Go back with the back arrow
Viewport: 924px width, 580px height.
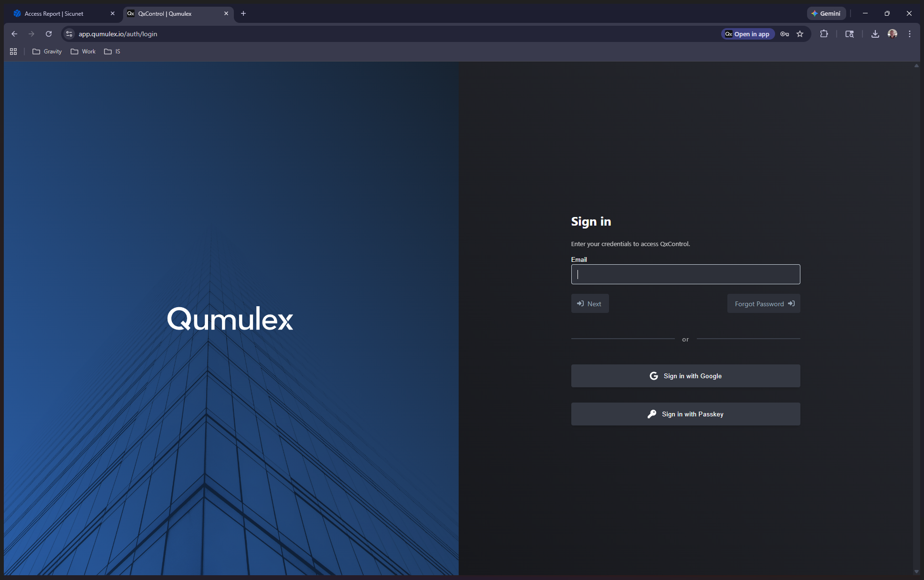tap(14, 34)
